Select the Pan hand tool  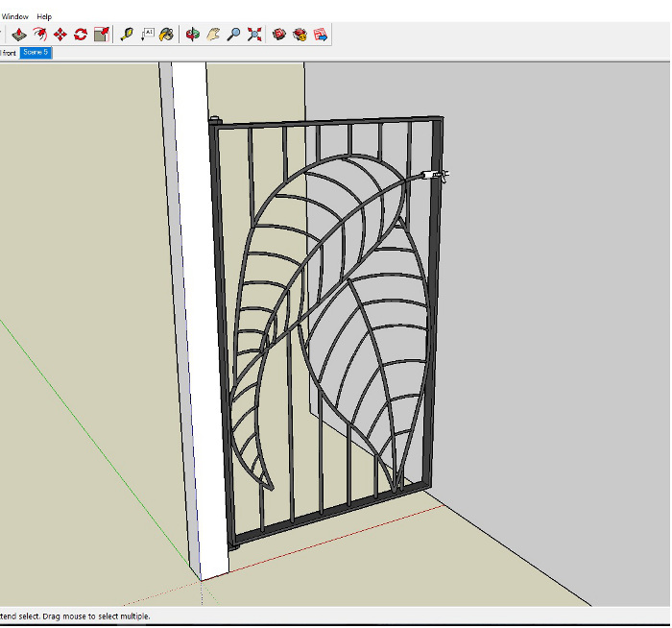click(213, 35)
